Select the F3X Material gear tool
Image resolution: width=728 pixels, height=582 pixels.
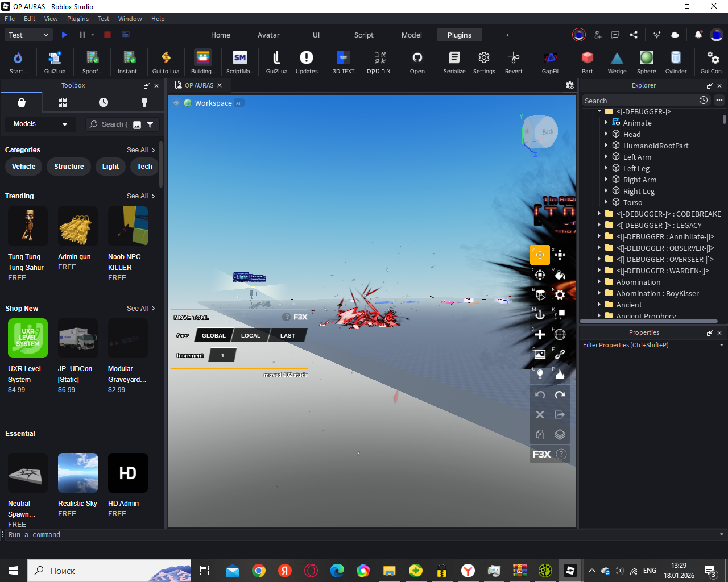coord(560,294)
